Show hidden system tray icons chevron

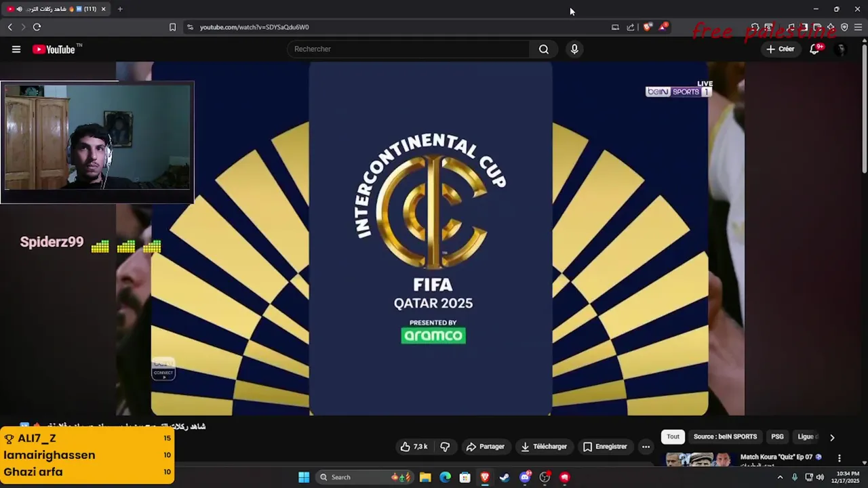780,477
